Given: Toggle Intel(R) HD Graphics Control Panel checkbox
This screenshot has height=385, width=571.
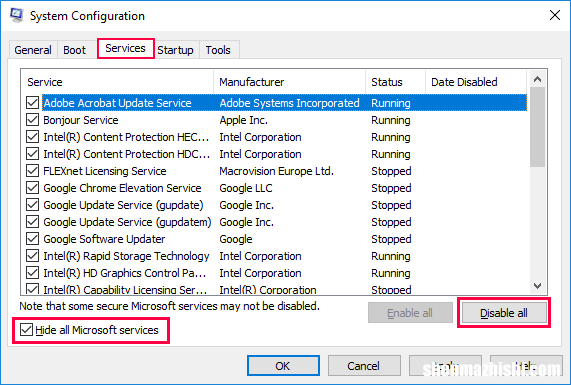Looking at the screenshot, I should pos(32,273).
